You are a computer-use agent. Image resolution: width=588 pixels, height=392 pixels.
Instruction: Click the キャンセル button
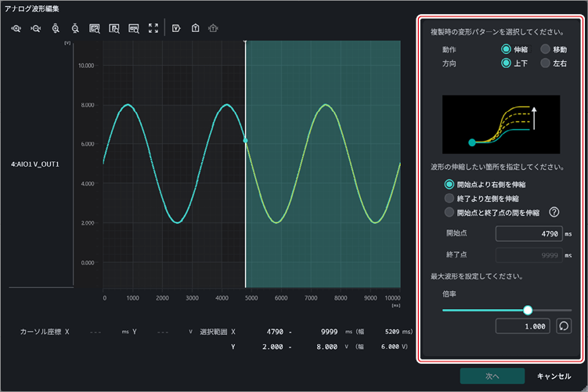pyautogui.click(x=554, y=376)
